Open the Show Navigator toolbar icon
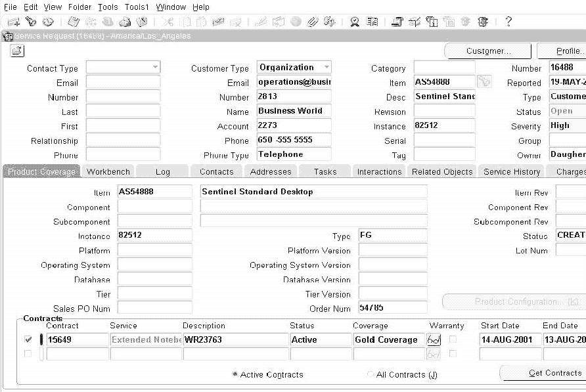Screen dimensions: 586x392 point(48,22)
